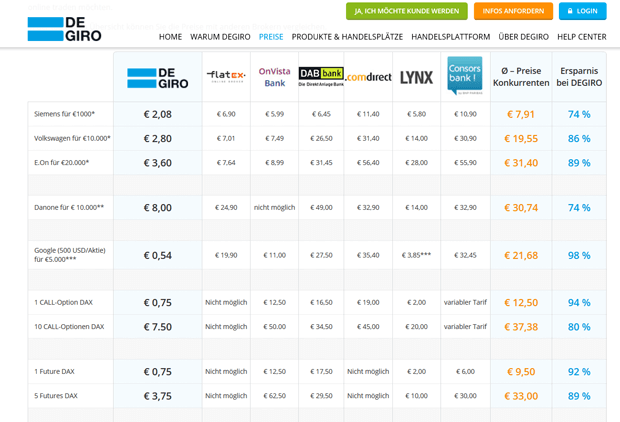
Task: Click comdirect price € 56,40 for E.On
Action: 368,163
